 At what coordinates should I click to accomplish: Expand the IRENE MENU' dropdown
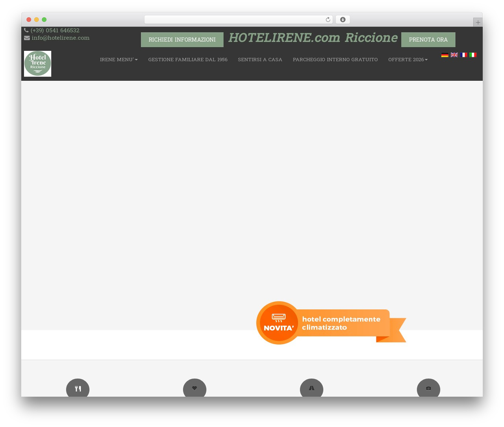119,59
